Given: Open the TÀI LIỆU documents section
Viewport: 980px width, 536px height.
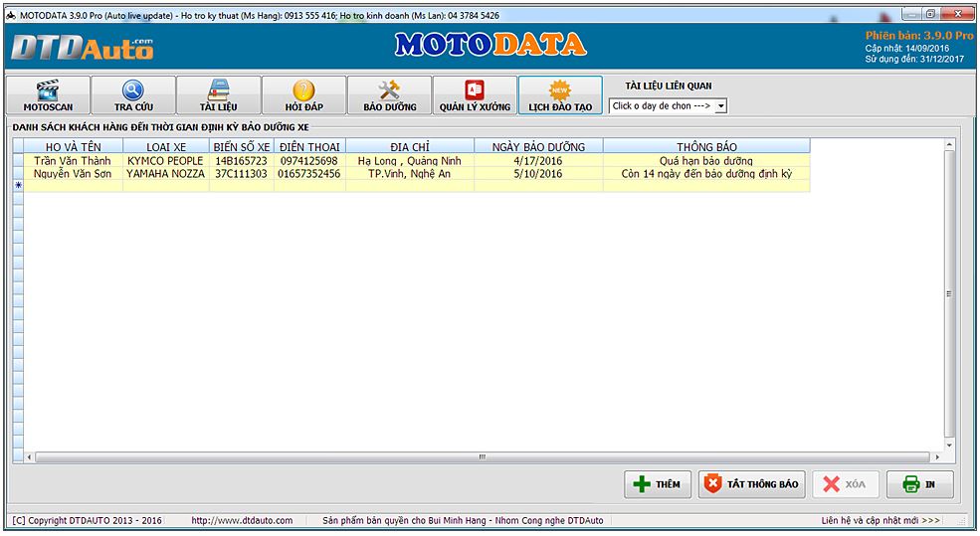Looking at the screenshot, I should pos(219,94).
